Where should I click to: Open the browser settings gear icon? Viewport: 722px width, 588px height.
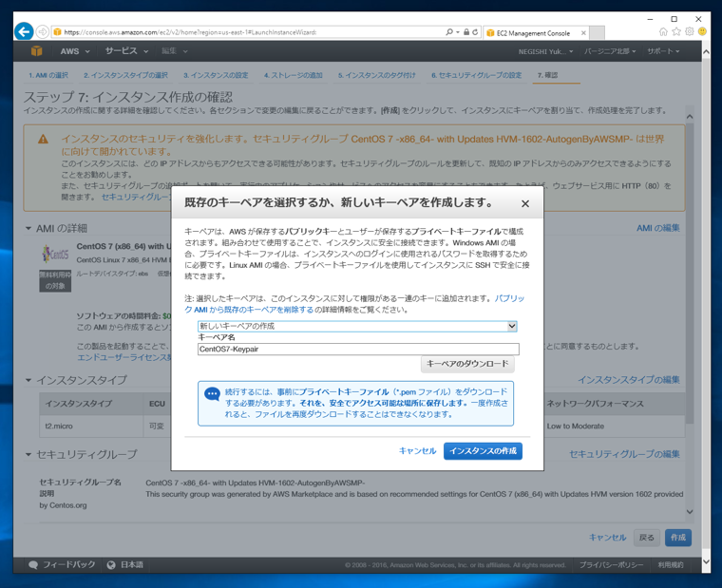tap(690, 31)
